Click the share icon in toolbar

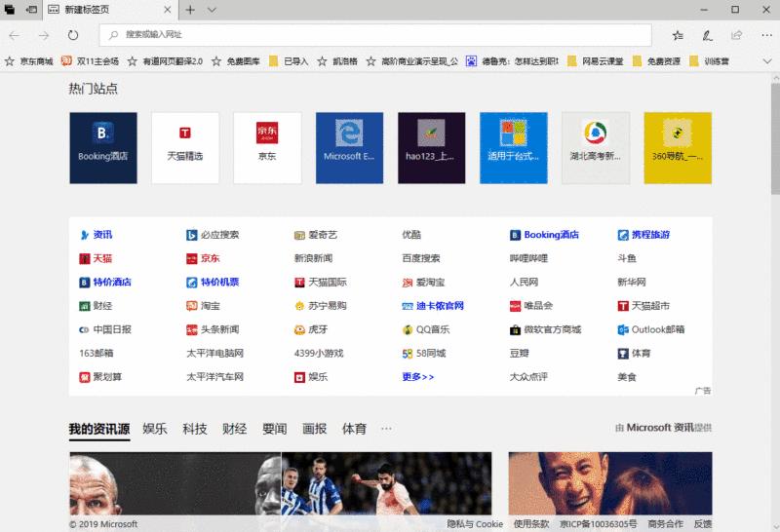(x=736, y=35)
